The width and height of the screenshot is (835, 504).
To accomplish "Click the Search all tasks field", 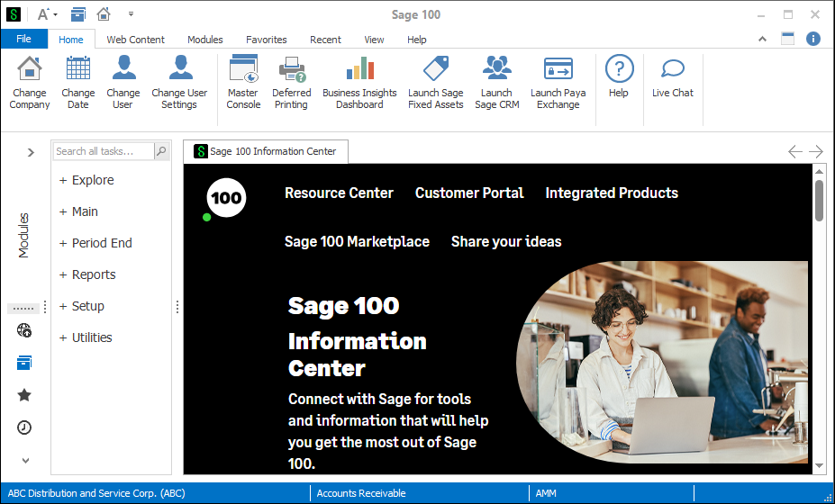I will click(x=103, y=151).
